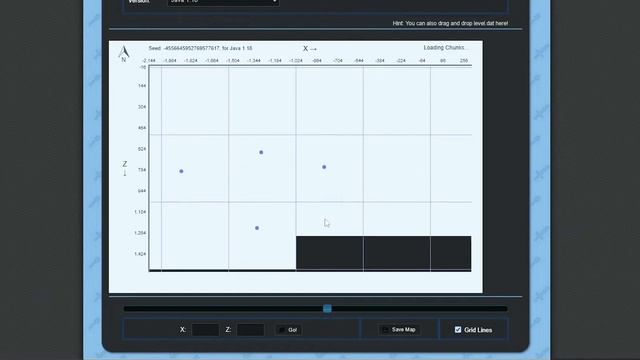Click the drag and drop level.dat hint
The image size is (640, 360).
(x=450, y=23)
